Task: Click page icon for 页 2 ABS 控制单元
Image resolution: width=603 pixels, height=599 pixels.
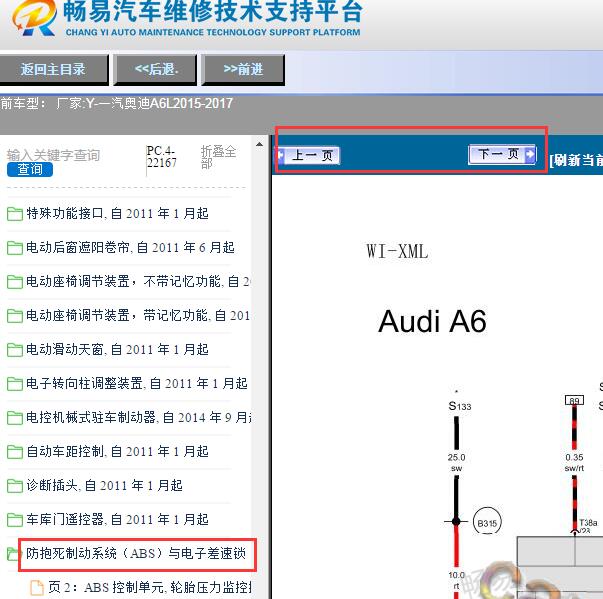Action: (x=37, y=587)
